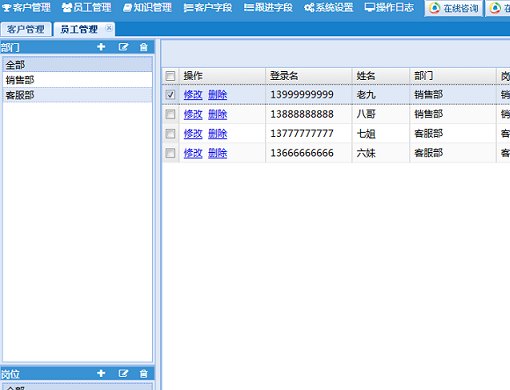510x390 pixels.
Task: Open the 员工管理 top menu
Action: tap(87, 7)
